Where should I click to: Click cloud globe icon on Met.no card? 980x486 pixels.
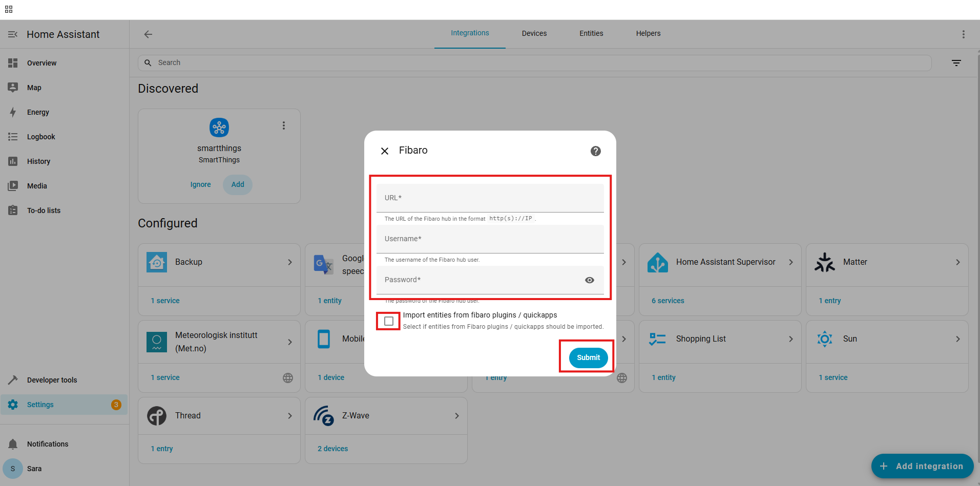click(x=288, y=378)
